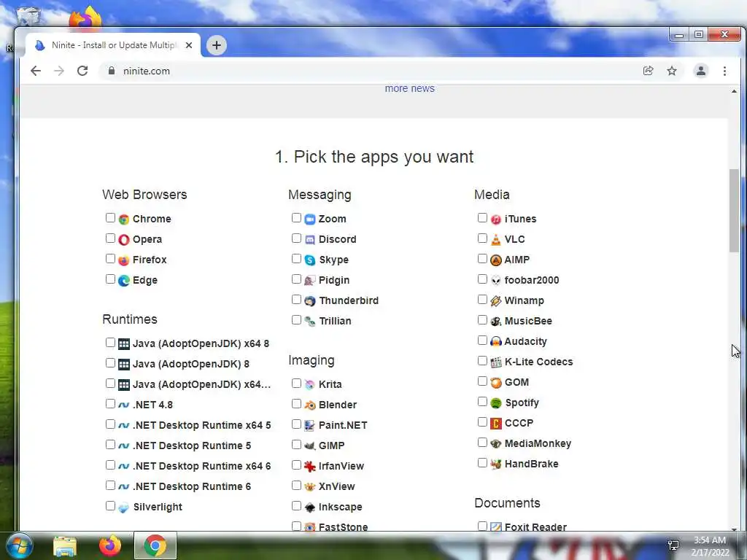Open the Windows Start button

[x=20, y=545]
